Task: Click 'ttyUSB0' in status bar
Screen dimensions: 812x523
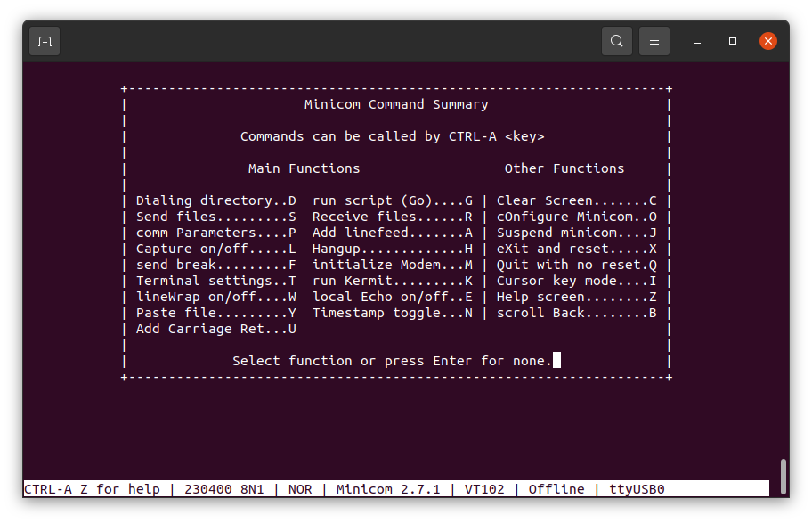Action: coord(637,489)
